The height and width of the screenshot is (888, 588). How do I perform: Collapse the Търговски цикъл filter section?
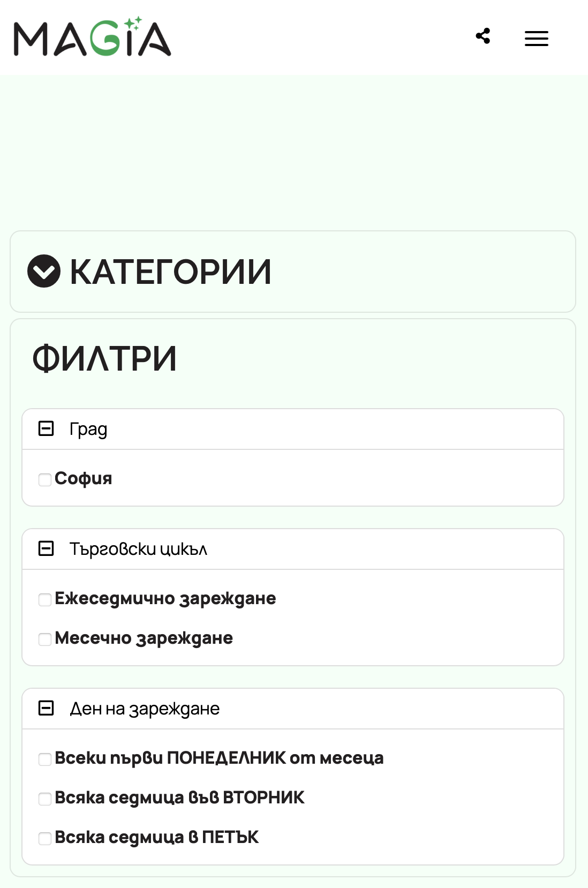pyautogui.click(x=46, y=548)
